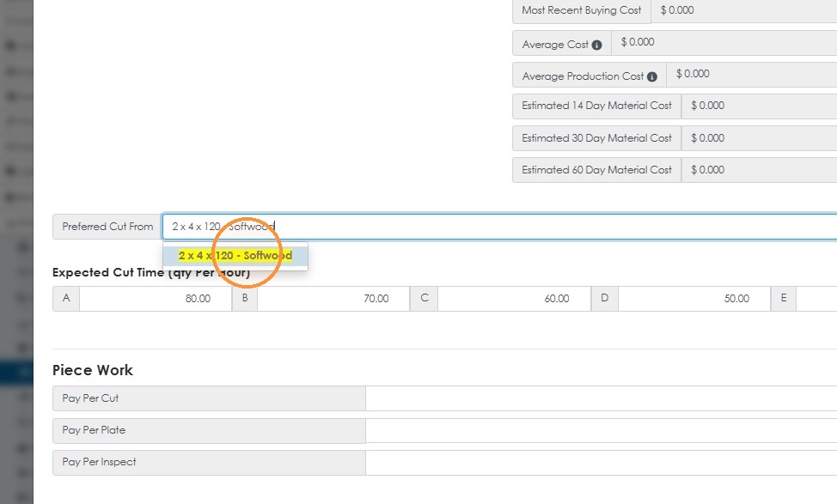This screenshot has width=837, height=504.
Task: Click the 'Piece Work' heading
Action: click(x=92, y=370)
